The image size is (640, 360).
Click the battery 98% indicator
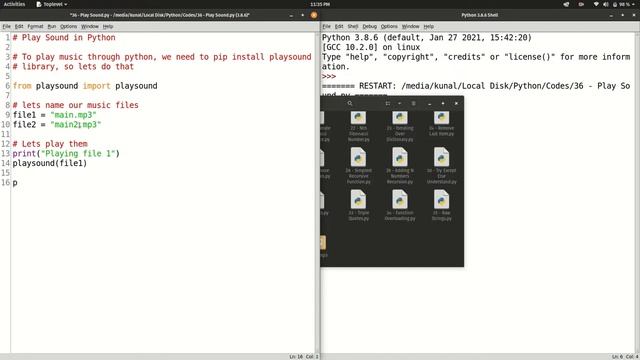[621, 4]
